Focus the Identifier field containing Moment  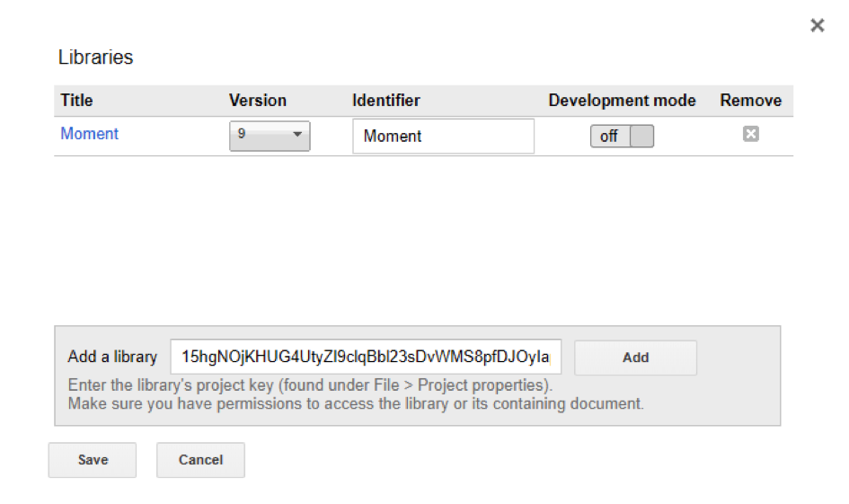pos(443,136)
